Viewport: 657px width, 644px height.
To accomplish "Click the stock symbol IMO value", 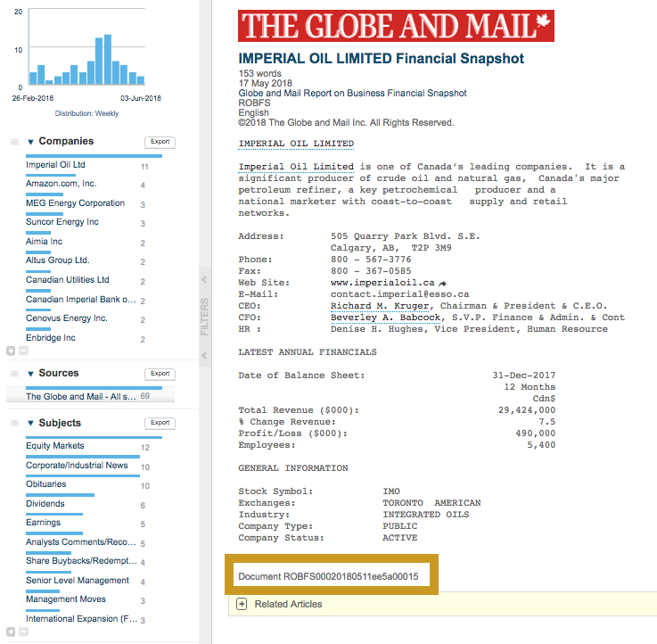I will click(391, 491).
